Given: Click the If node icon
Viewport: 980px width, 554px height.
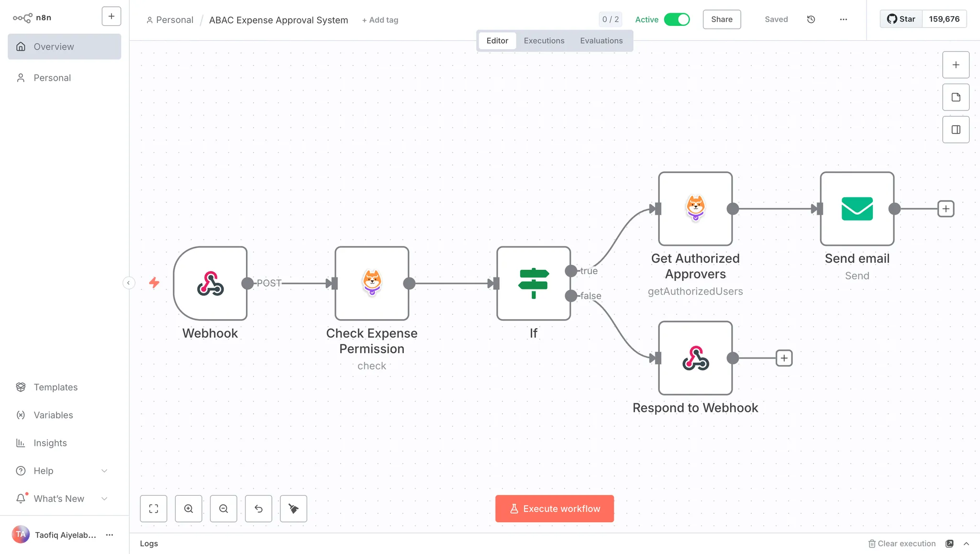Looking at the screenshot, I should coord(533,283).
